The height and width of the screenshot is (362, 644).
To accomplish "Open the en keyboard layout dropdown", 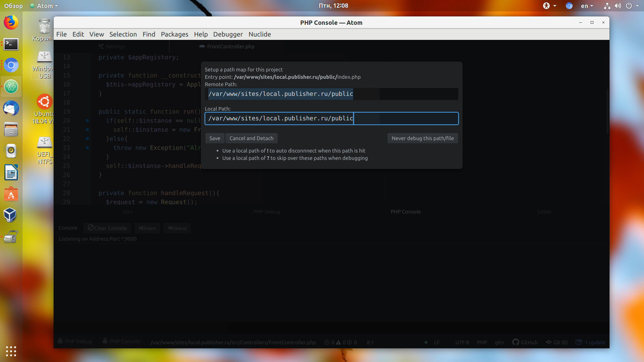I will point(587,6).
